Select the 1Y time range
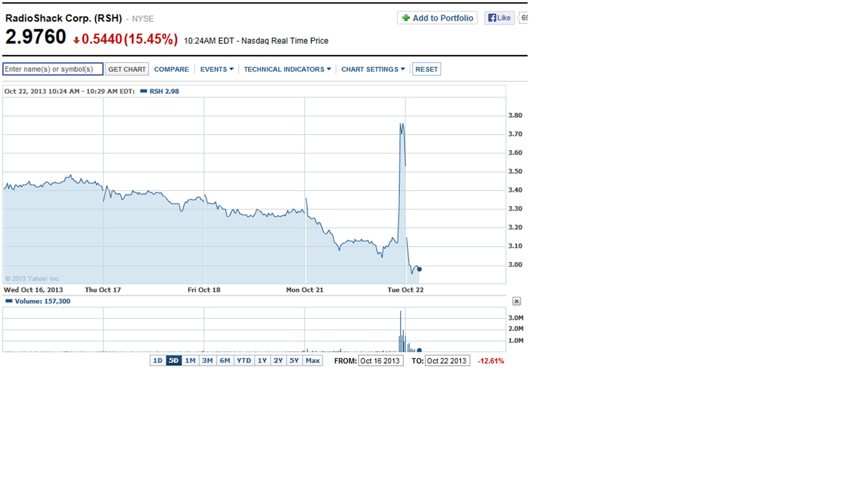Viewport: 868px width, 480px height. (262, 361)
